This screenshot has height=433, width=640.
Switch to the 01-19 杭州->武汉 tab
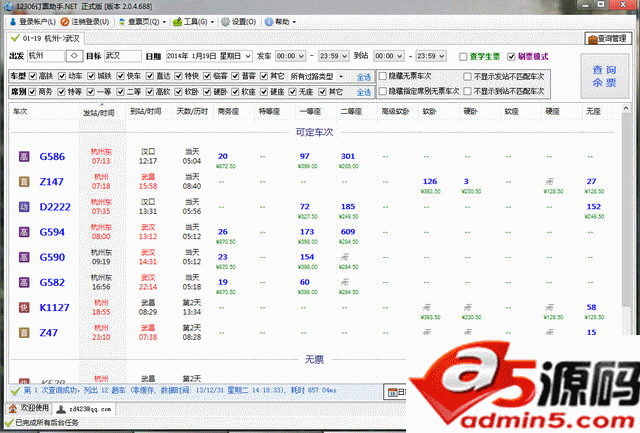[x=46, y=38]
